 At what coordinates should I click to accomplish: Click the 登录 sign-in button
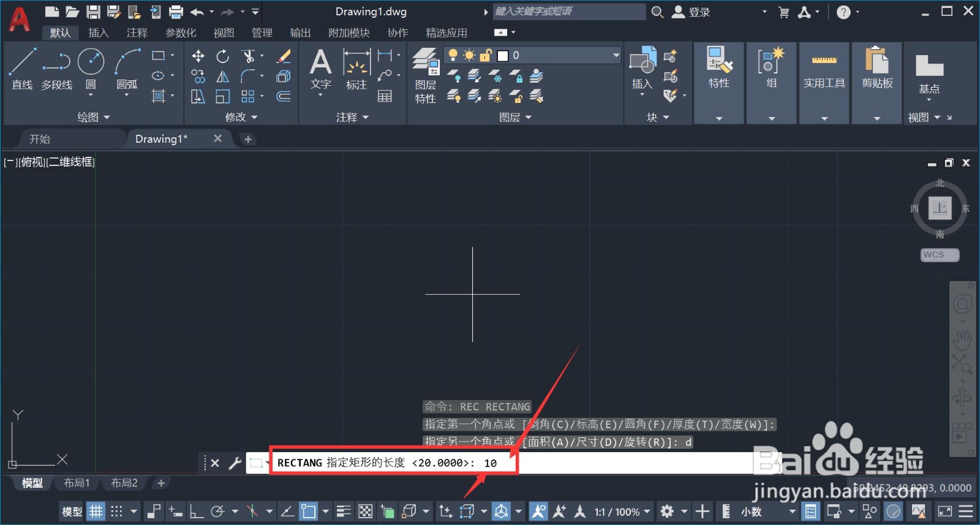(692, 12)
